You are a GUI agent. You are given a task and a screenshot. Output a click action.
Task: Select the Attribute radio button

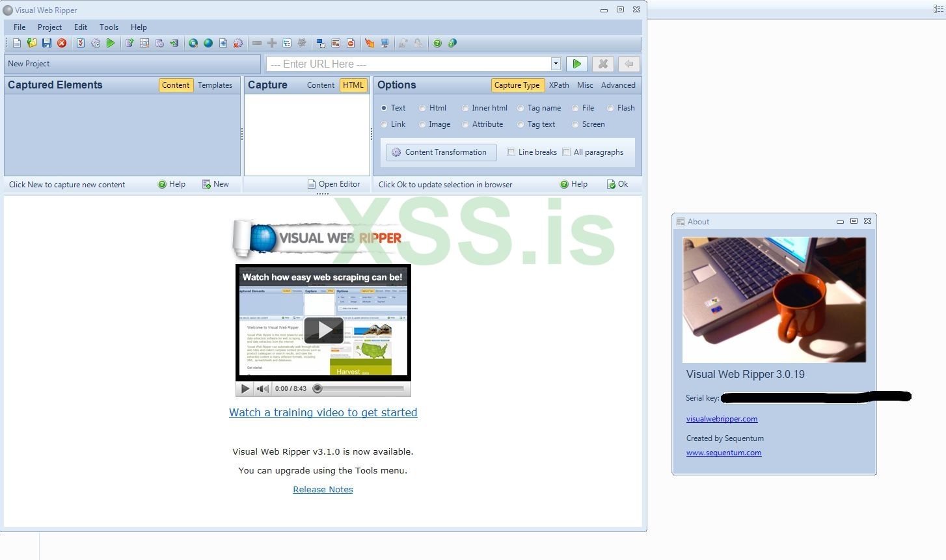[x=465, y=124]
